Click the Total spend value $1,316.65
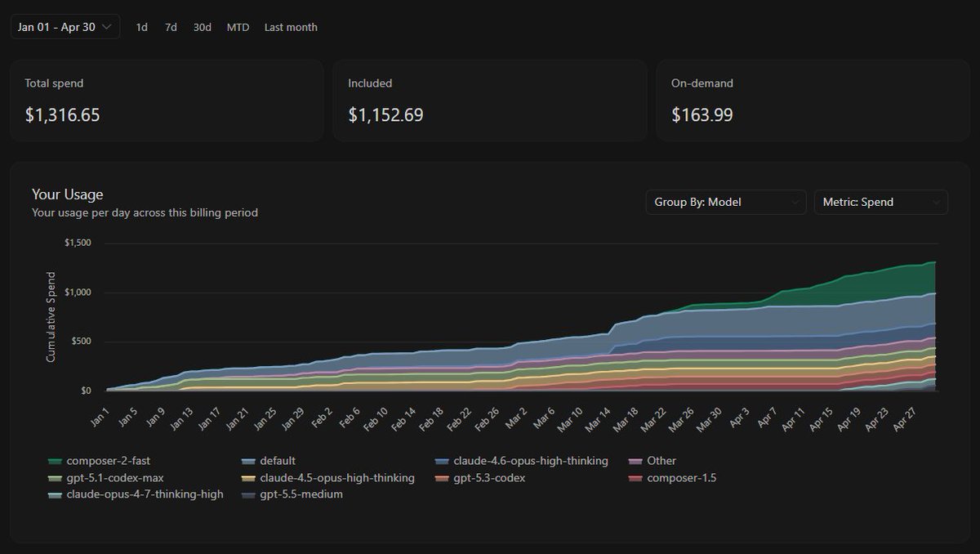This screenshot has height=554, width=980. [62, 115]
